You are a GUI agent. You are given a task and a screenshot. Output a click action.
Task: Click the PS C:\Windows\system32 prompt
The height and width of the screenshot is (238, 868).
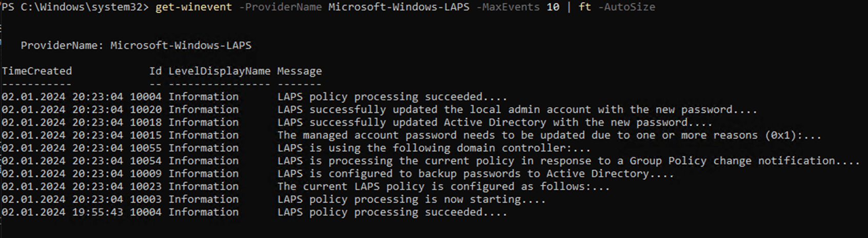point(75,7)
